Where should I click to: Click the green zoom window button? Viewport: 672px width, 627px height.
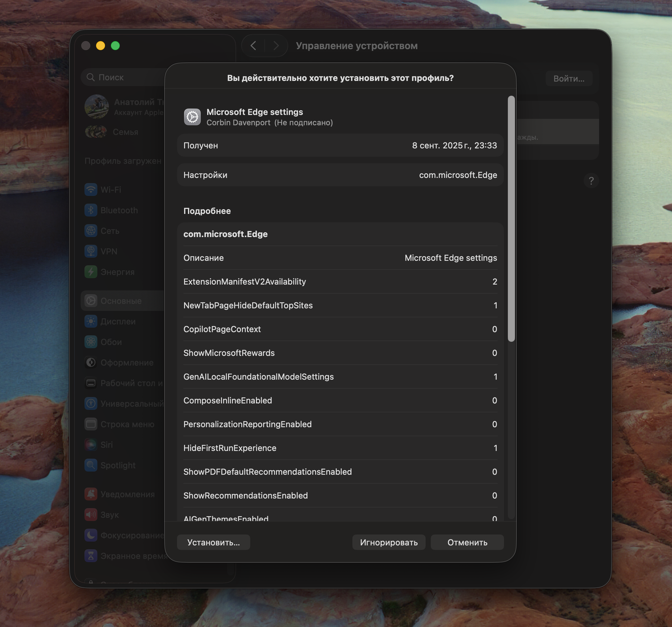(116, 46)
